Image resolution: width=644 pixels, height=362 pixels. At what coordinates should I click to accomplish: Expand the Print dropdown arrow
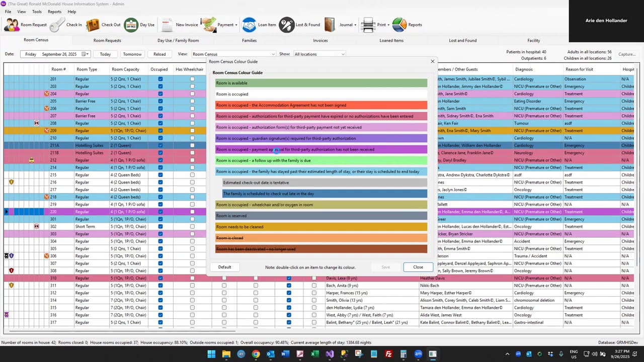pos(388,25)
